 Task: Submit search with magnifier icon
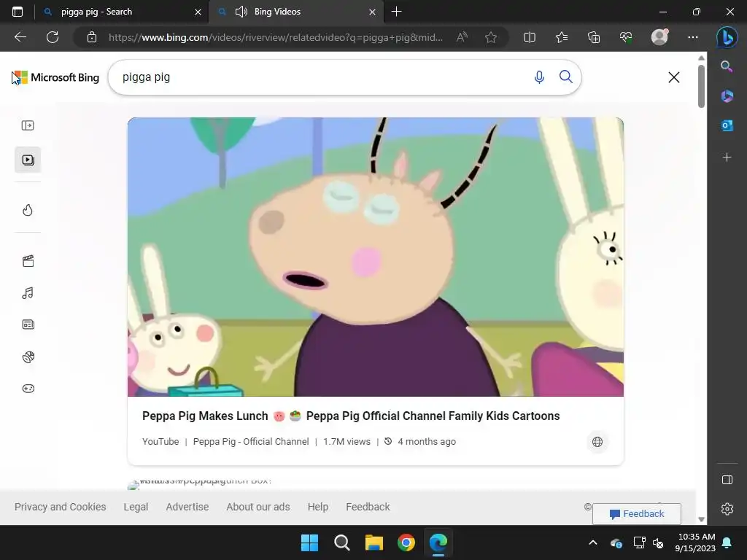tap(566, 77)
